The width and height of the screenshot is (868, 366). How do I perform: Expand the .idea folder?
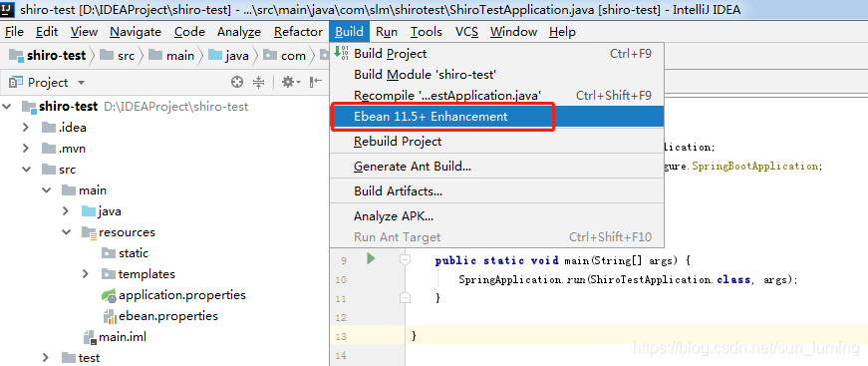click(26, 128)
